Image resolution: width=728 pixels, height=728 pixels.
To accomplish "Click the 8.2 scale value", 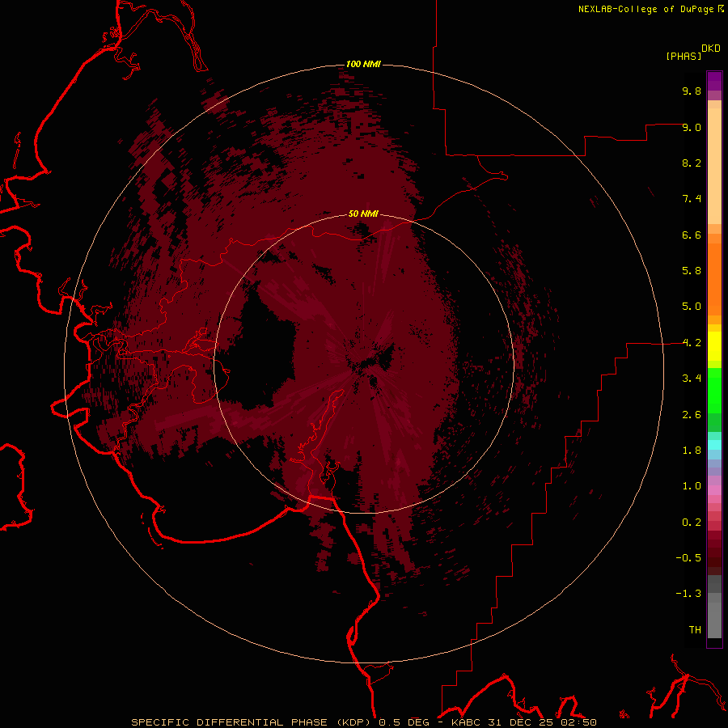I will (x=692, y=163).
